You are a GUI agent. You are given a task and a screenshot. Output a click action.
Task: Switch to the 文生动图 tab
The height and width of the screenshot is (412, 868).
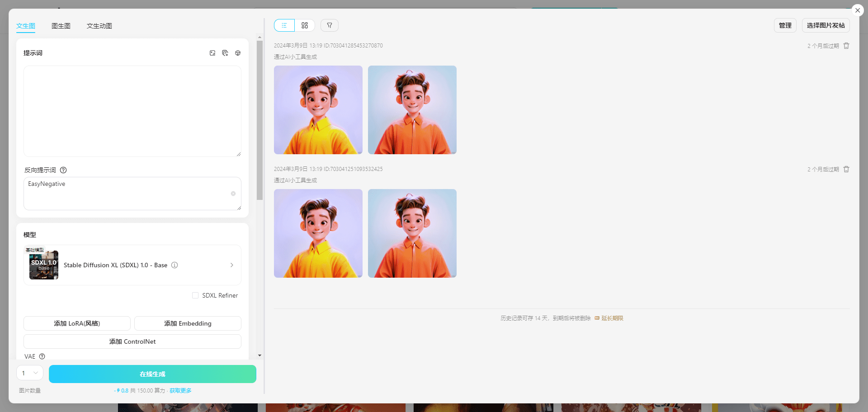(99, 26)
